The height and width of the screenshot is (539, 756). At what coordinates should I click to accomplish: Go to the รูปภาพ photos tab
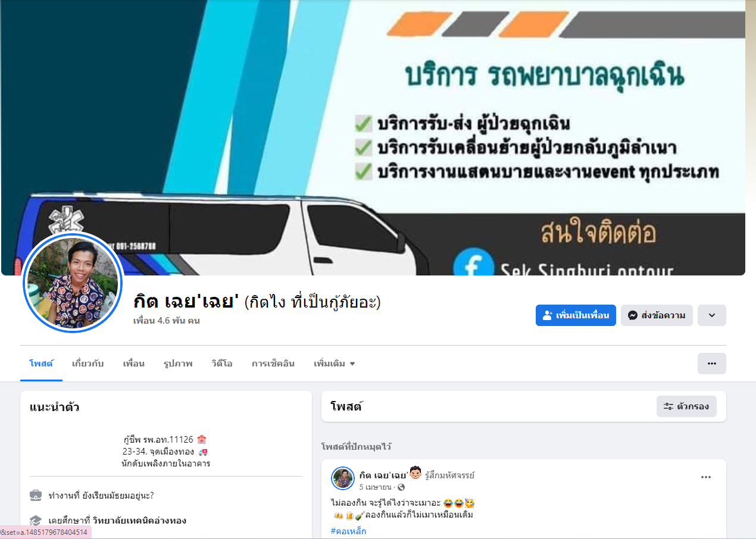[178, 363]
